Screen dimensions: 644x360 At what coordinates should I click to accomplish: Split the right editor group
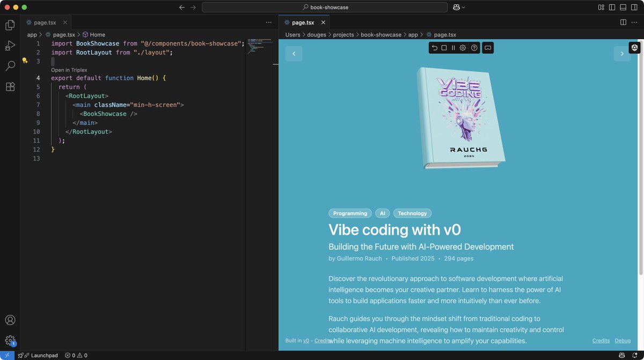pyautogui.click(x=623, y=23)
